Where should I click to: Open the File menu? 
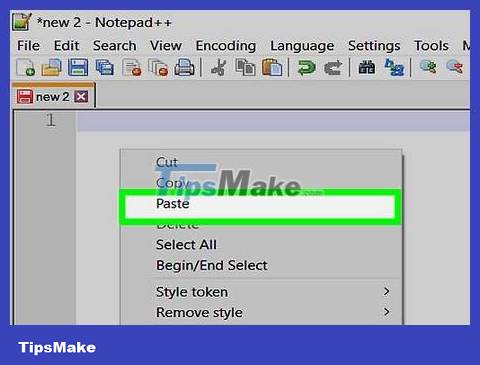[29, 46]
